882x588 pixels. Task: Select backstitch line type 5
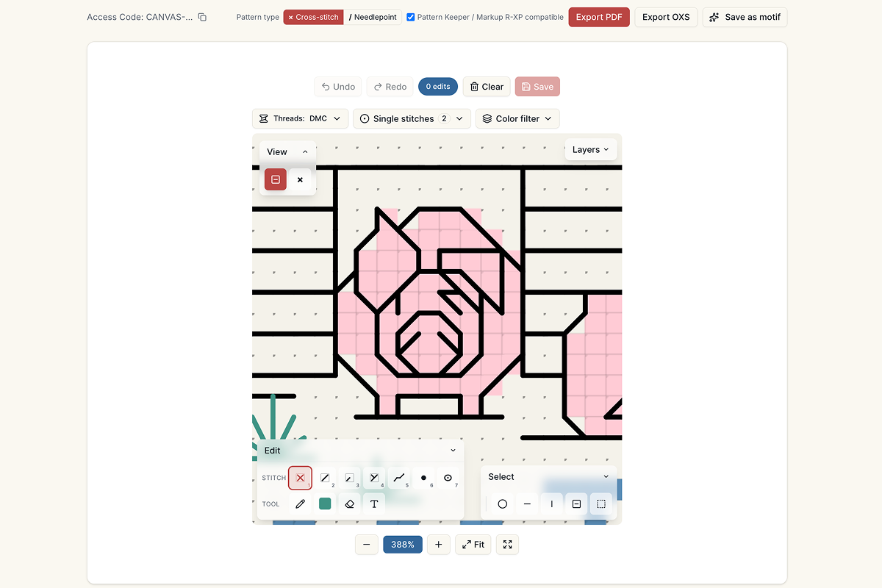pos(398,478)
